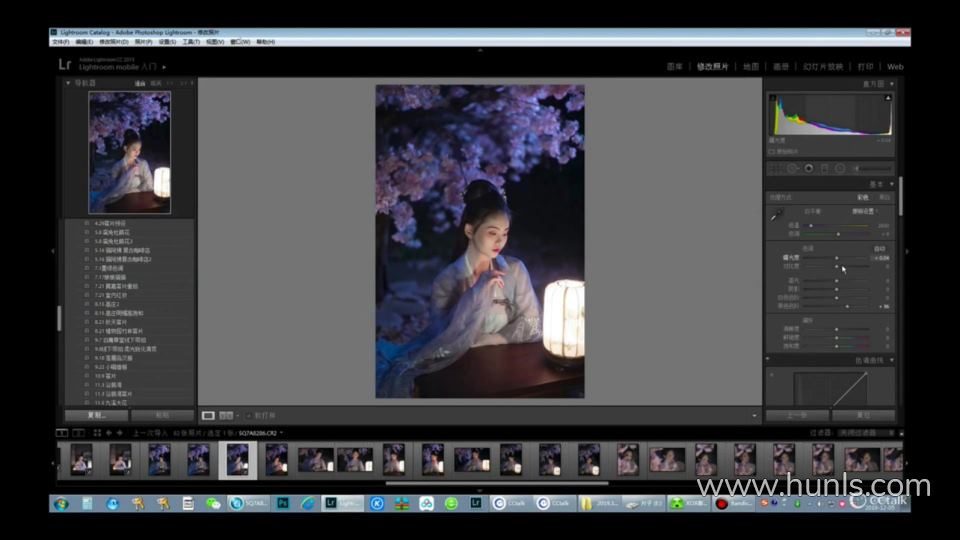The image size is (960, 540).
Task: Click the Paste button in left panel
Action: 162,415
